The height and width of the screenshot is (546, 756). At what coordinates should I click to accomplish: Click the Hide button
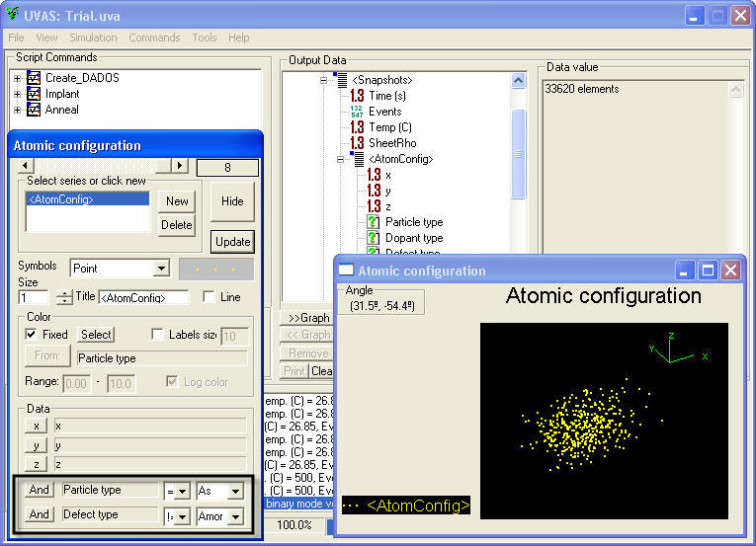pyautogui.click(x=232, y=201)
